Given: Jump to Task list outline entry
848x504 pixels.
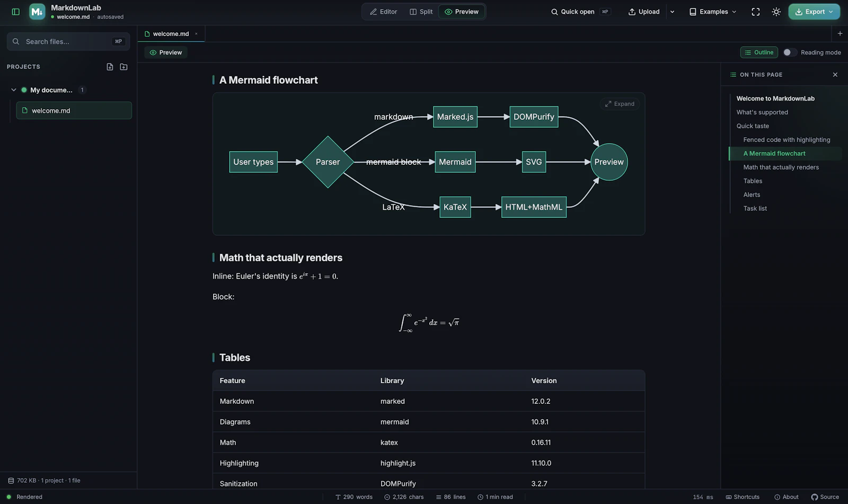Looking at the screenshot, I should click(755, 209).
